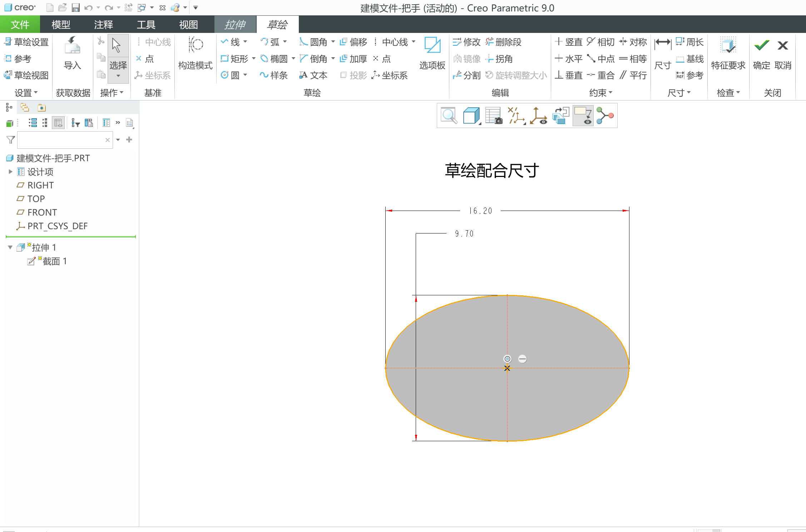Click the 坐标系 tool in sketch group

(x=390, y=75)
